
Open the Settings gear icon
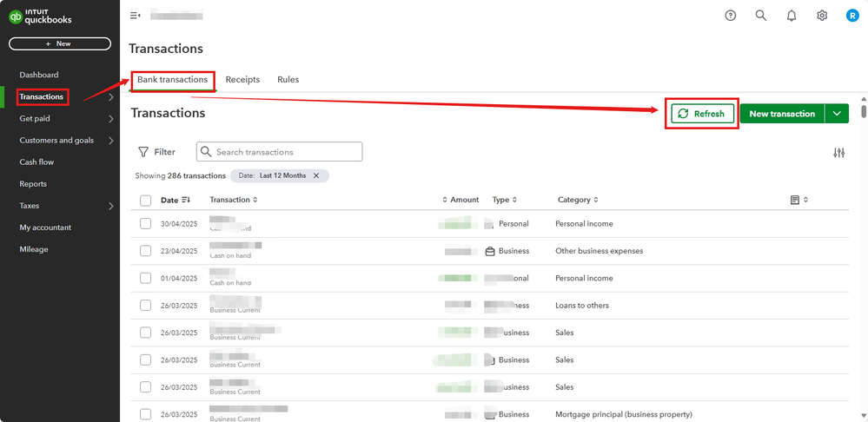click(822, 16)
